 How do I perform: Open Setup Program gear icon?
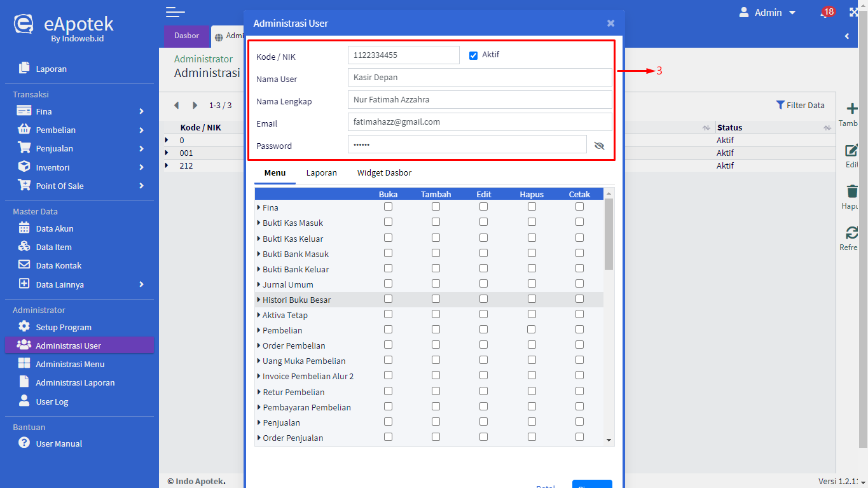[x=24, y=327]
